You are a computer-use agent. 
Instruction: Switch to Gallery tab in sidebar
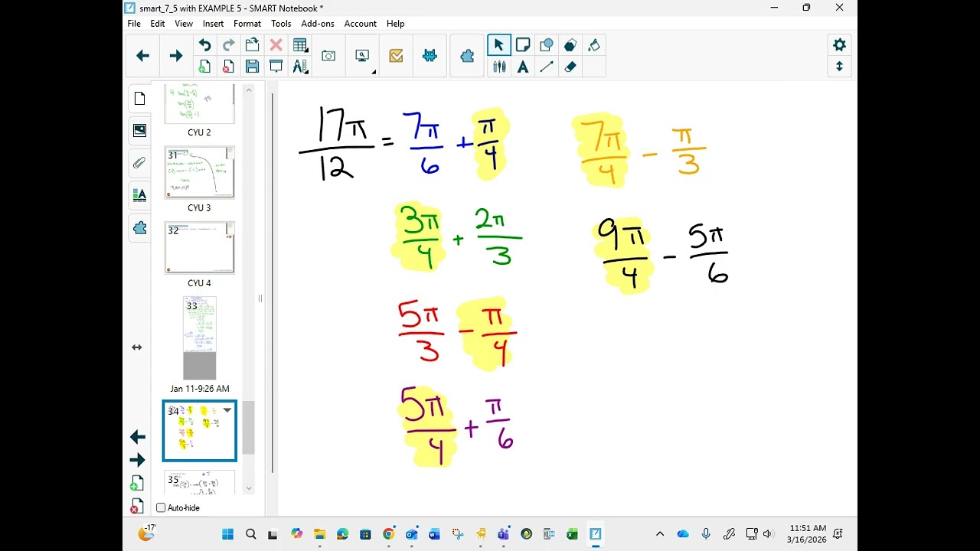click(x=139, y=131)
